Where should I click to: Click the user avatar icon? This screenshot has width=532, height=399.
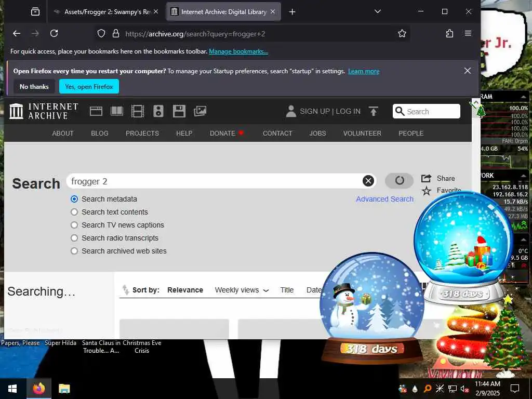(291, 111)
